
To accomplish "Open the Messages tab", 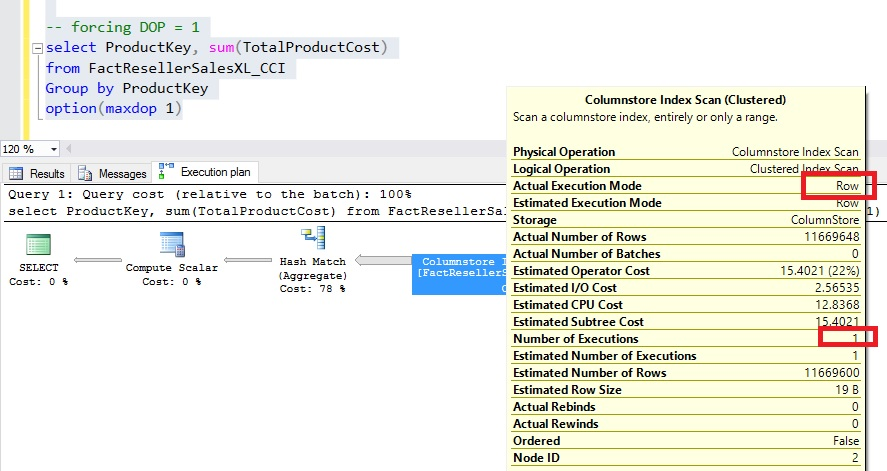I will [112, 174].
